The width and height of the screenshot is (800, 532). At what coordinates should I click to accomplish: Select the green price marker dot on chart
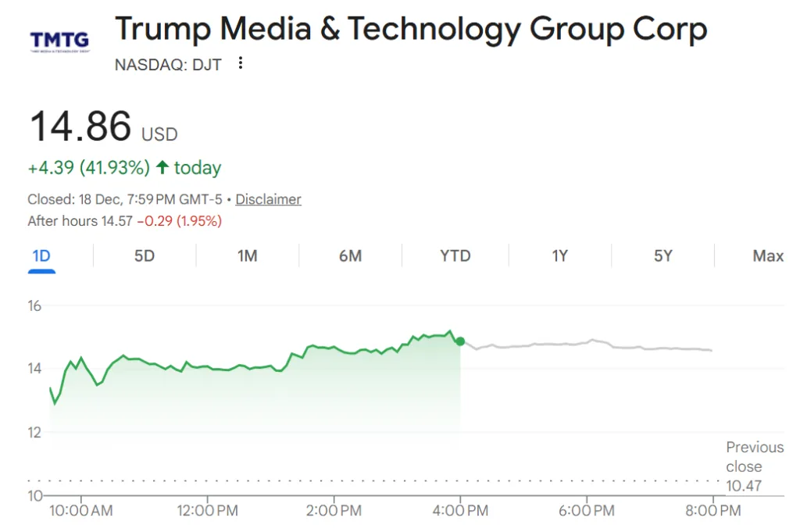pyautogui.click(x=460, y=341)
